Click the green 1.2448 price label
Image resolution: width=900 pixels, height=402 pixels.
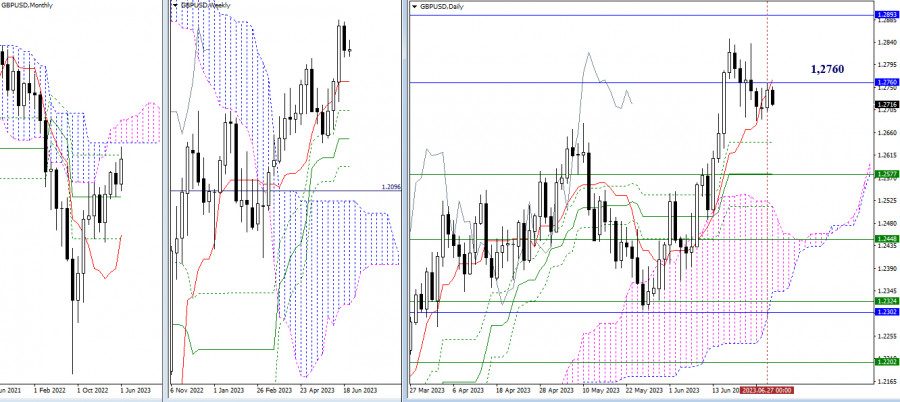point(887,238)
